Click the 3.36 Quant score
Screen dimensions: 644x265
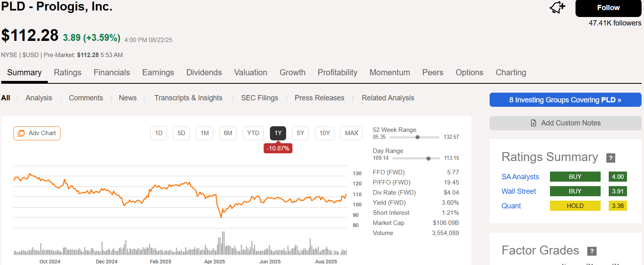618,206
